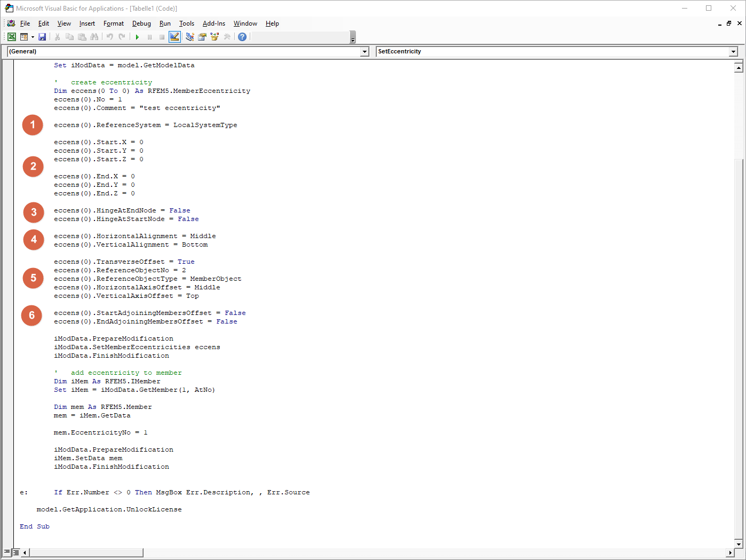Click the vertical scrollbar up arrow
Screen dimensions: 746x560
[739, 67]
